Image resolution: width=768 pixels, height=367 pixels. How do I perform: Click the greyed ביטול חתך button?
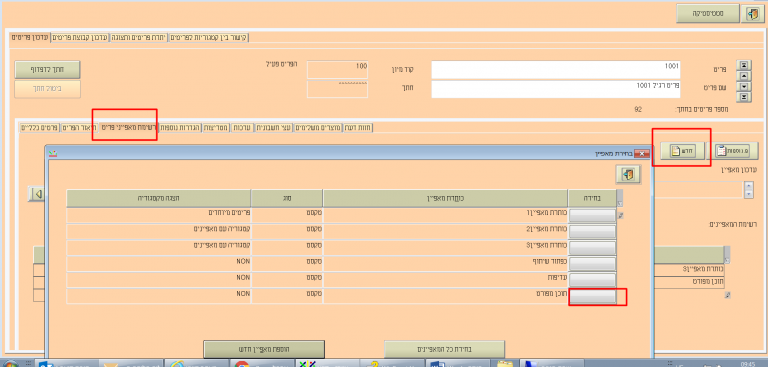click(x=48, y=89)
